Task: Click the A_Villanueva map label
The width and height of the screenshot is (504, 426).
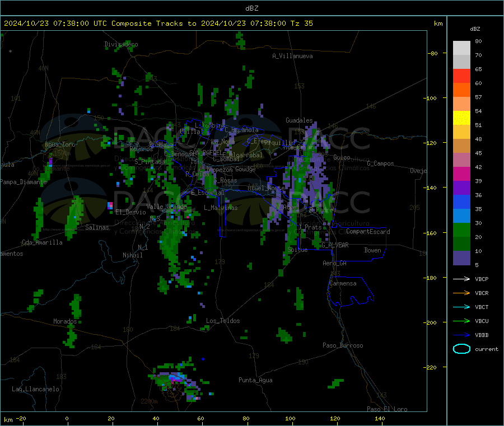Action: coord(292,56)
